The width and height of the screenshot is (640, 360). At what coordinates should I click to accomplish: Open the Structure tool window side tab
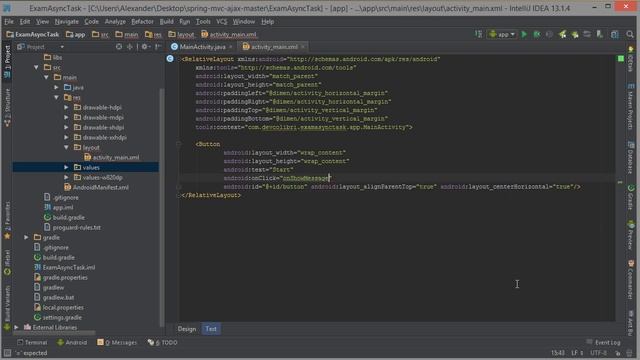(7, 107)
